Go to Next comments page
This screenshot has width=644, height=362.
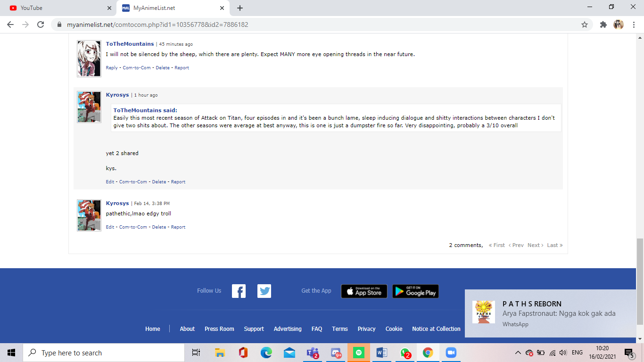(x=535, y=245)
